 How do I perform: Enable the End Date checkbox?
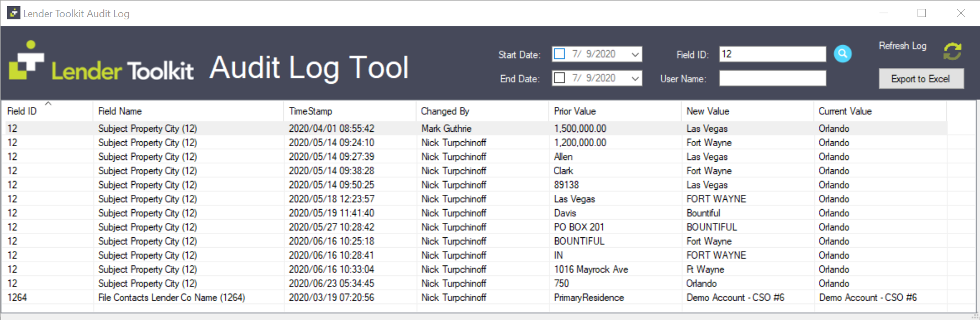point(560,78)
